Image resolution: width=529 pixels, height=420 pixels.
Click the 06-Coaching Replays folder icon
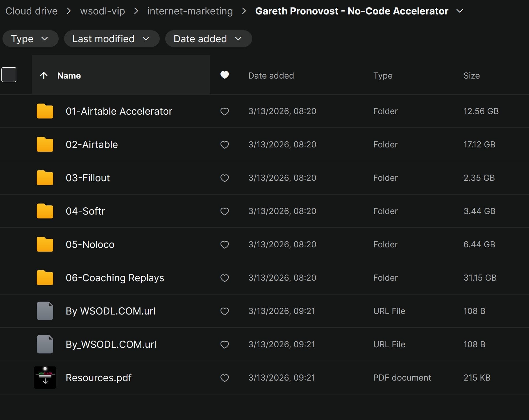coord(45,278)
